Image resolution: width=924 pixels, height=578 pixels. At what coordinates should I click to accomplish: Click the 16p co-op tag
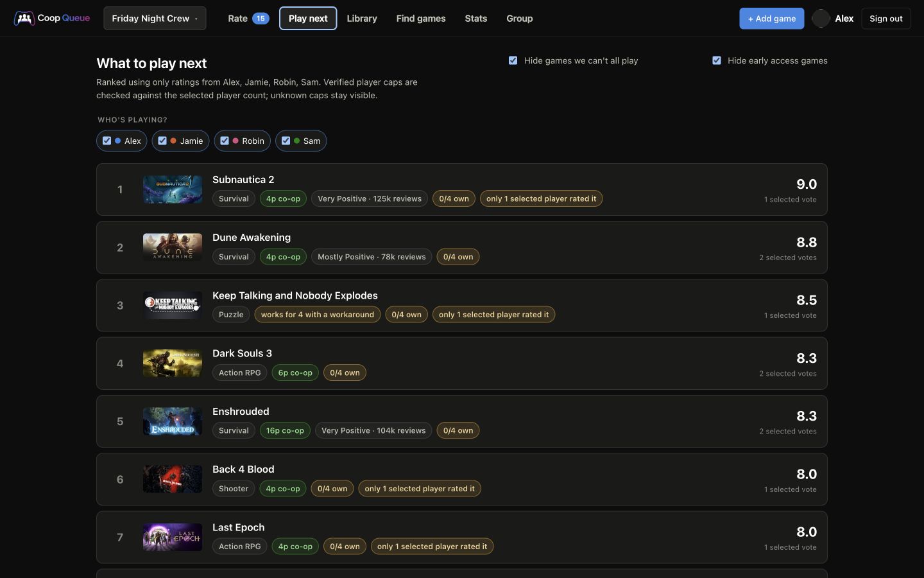pyautogui.click(x=285, y=430)
